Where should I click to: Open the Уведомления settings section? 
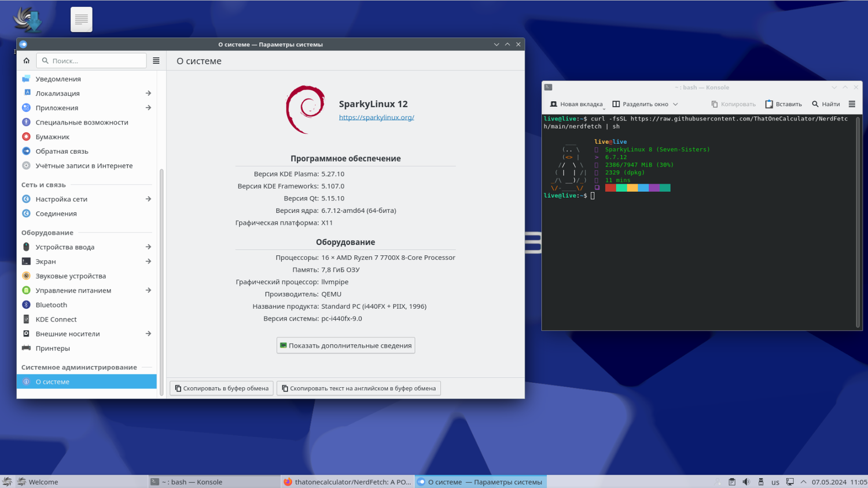pyautogui.click(x=87, y=79)
